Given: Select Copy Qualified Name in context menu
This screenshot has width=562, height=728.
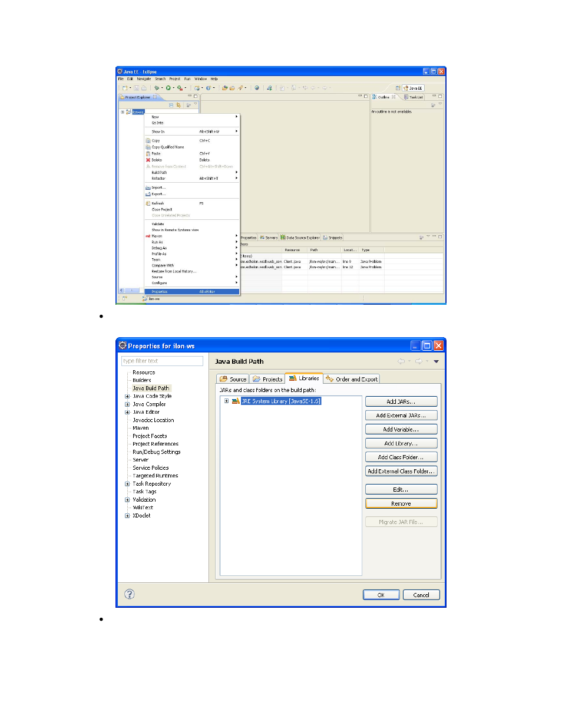Looking at the screenshot, I should 192,147.
